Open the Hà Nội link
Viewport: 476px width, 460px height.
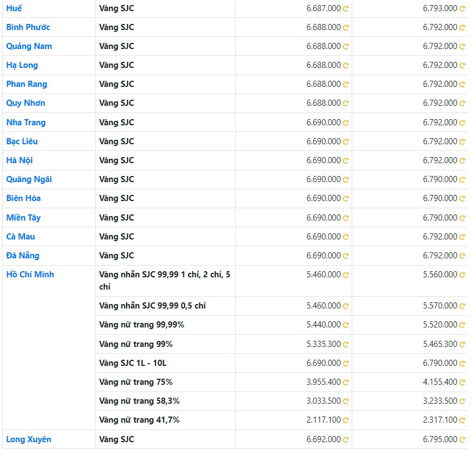(20, 160)
